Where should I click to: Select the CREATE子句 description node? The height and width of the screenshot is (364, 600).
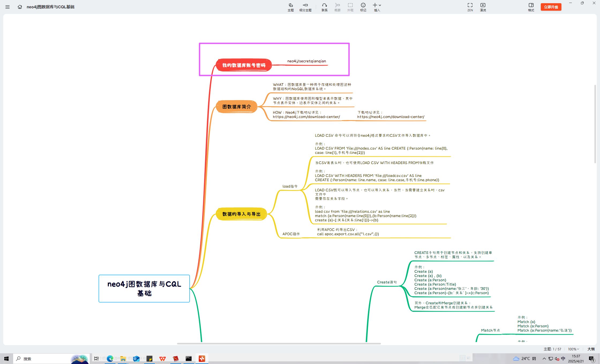point(453,255)
